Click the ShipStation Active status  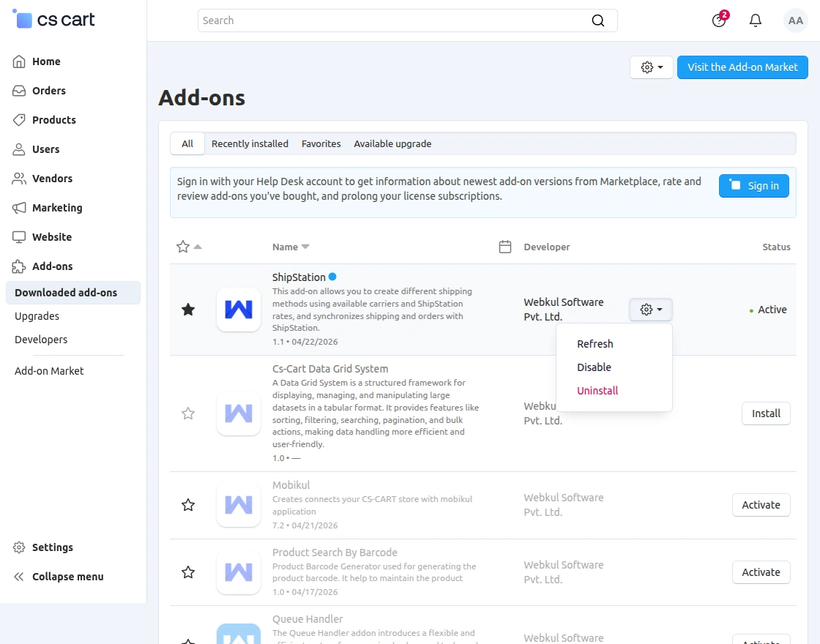pyautogui.click(x=768, y=310)
